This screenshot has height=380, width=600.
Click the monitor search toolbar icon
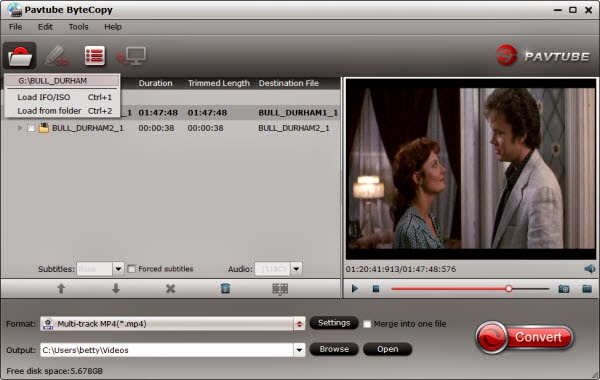(x=132, y=56)
